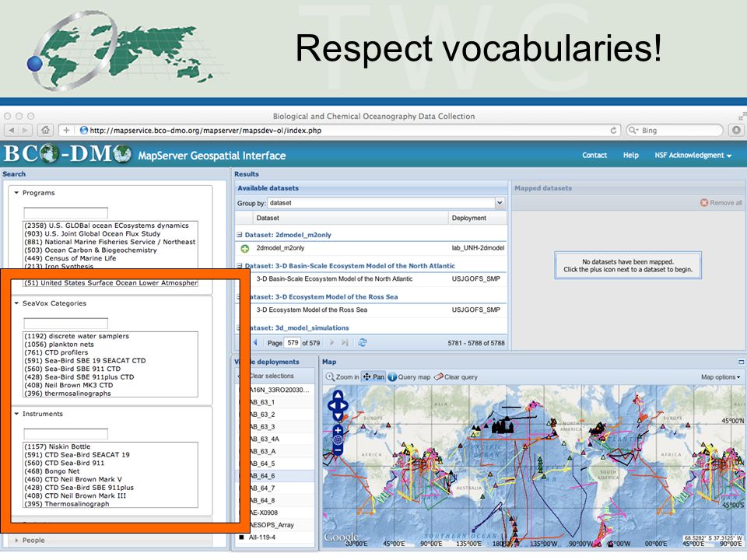
Task: Refresh the results list icon
Action: pyautogui.click(x=363, y=343)
